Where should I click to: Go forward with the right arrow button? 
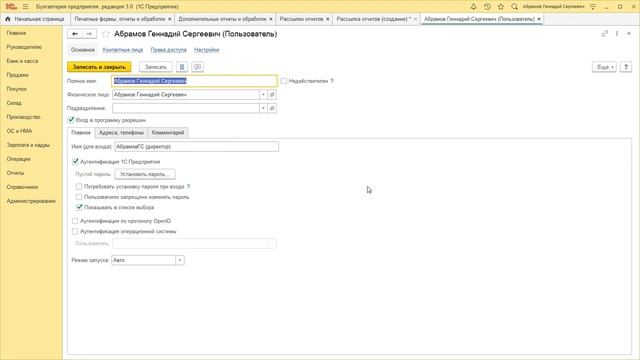coord(89,34)
